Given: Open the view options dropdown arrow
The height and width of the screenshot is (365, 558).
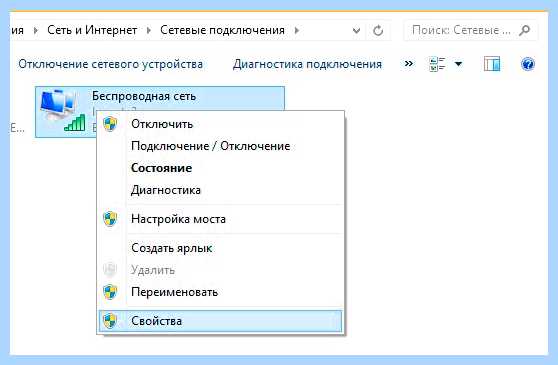Looking at the screenshot, I should (x=458, y=64).
